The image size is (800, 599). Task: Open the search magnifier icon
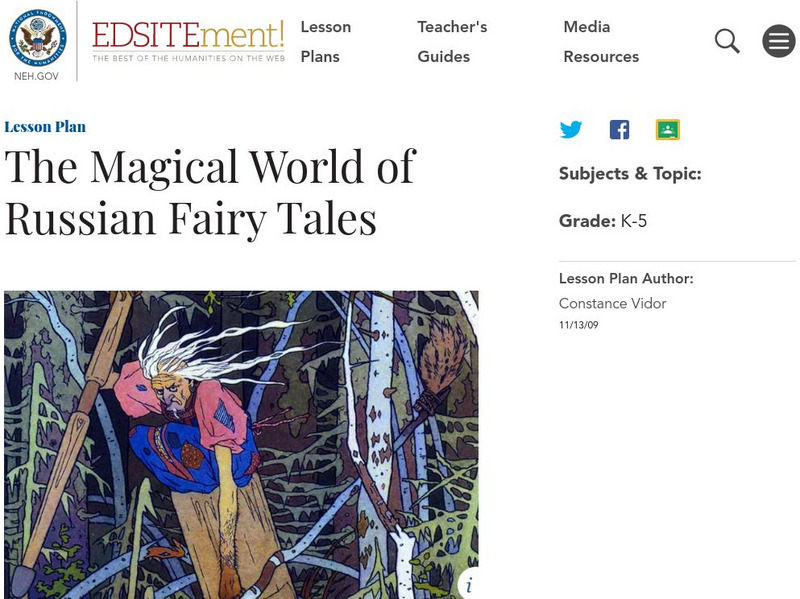click(727, 41)
